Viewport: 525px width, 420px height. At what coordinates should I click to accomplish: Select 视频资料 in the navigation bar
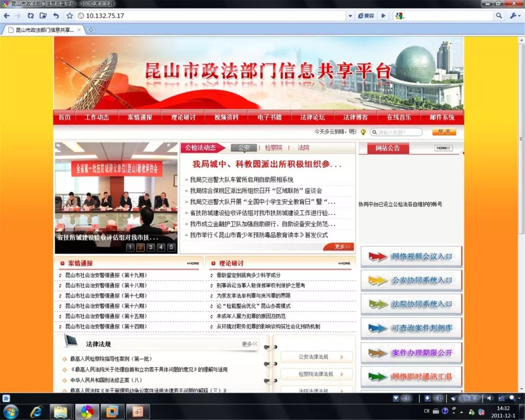pos(227,117)
